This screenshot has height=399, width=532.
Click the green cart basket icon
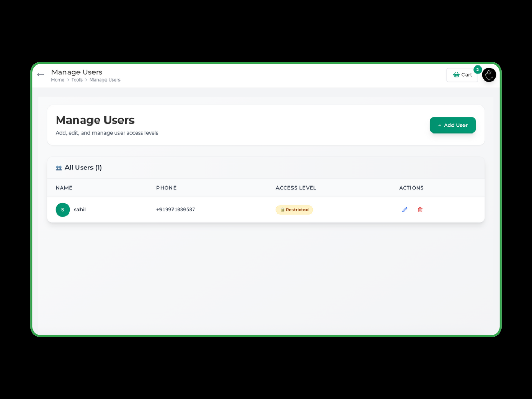click(x=456, y=75)
